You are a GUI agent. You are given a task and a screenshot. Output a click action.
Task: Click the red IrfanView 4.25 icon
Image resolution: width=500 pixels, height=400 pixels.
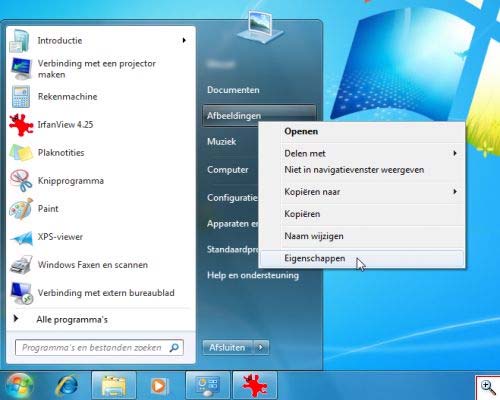(x=21, y=125)
